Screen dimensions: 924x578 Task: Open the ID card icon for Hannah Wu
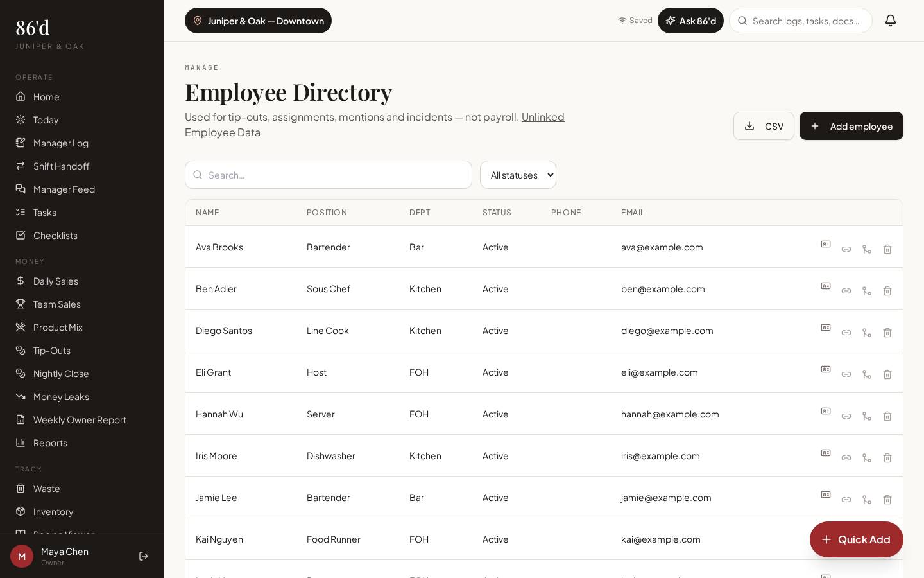point(826,411)
